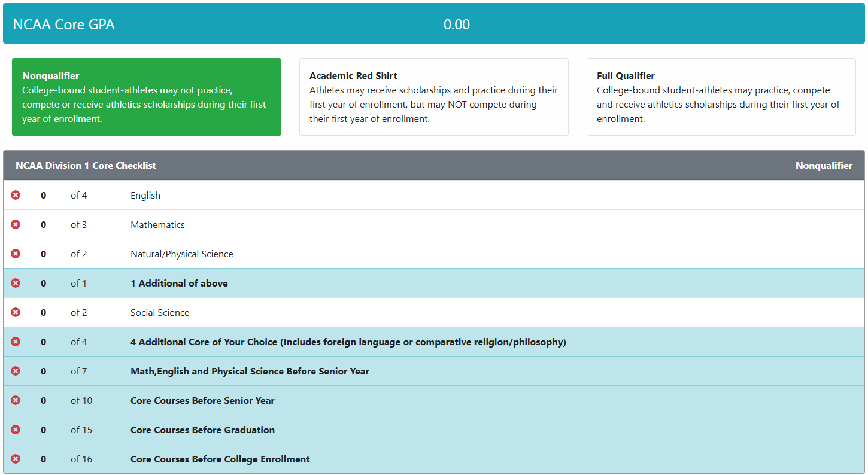Viewport: 868px width, 475px height.
Task: Click Nonqualifier status label in checklist header
Action: click(824, 165)
